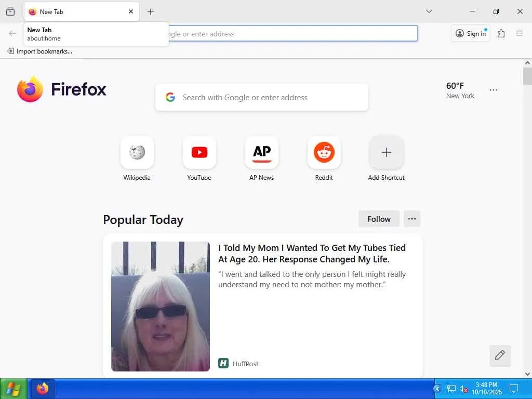The image size is (532, 399).
Task: Expand the hidden tray icons arrow
Action: click(437, 389)
